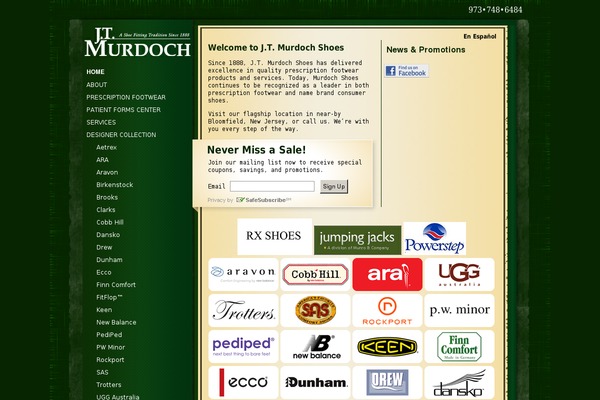Open the Jumping Jacks logo banner
The width and height of the screenshot is (600, 400).
tap(357, 240)
